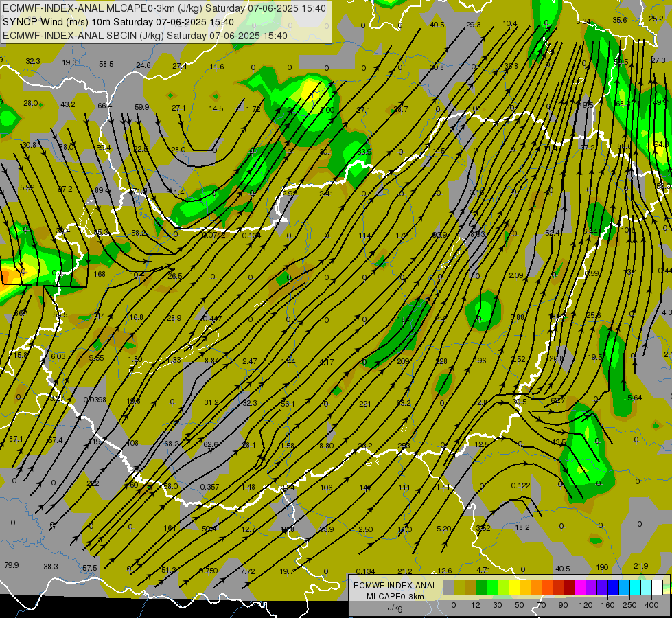
Task: Click the 120 tick on the legend scale
Action: [586, 605]
